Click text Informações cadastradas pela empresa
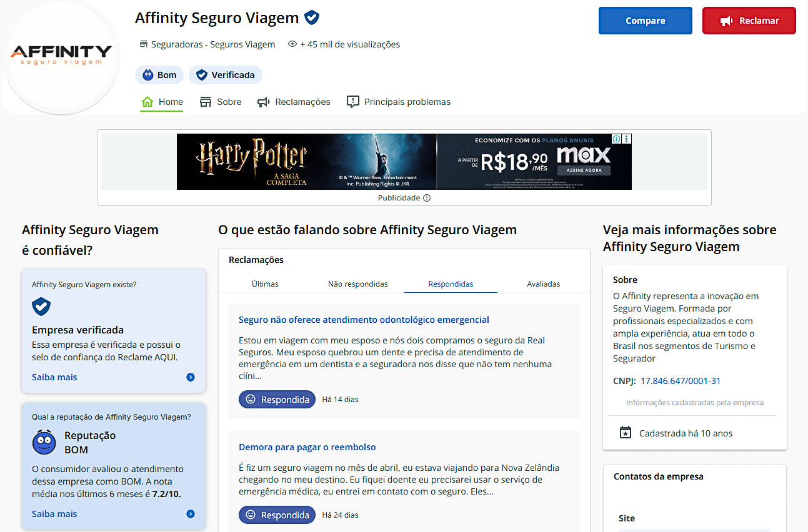808x532 pixels. [695, 403]
